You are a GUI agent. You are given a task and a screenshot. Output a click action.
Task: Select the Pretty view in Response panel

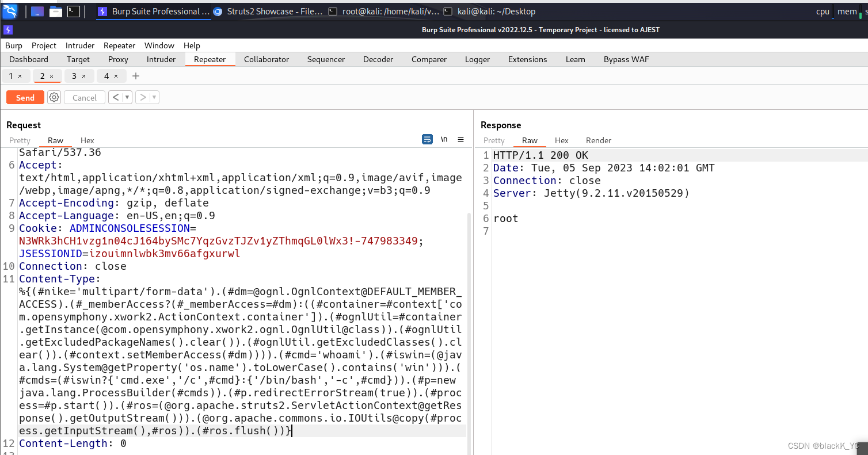pyautogui.click(x=494, y=140)
